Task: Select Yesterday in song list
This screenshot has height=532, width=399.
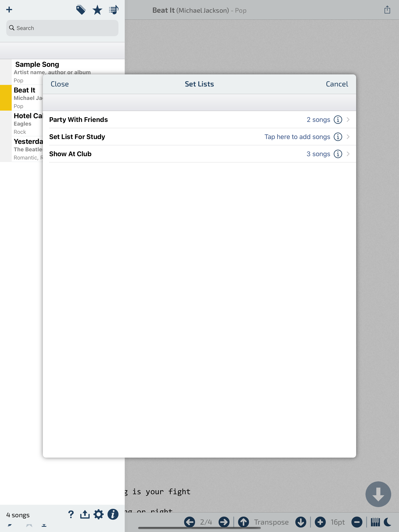Action: pos(21,149)
